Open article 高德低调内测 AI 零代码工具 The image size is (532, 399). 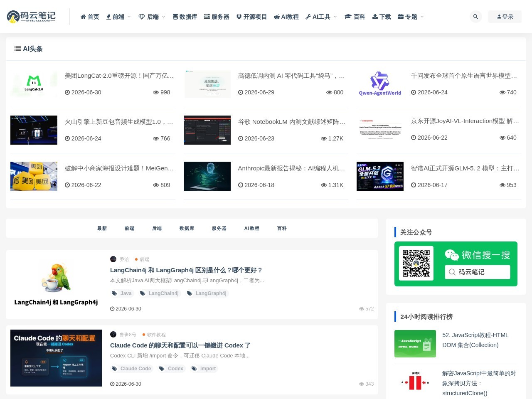(x=291, y=76)
